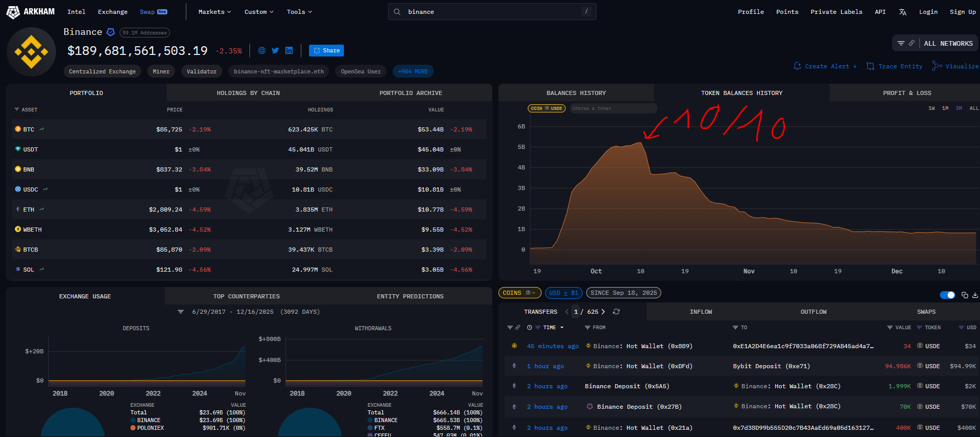This screenshot has height=437, width=980.
Task: Click BTC price chart icon
Action: (x=42, y=129)
